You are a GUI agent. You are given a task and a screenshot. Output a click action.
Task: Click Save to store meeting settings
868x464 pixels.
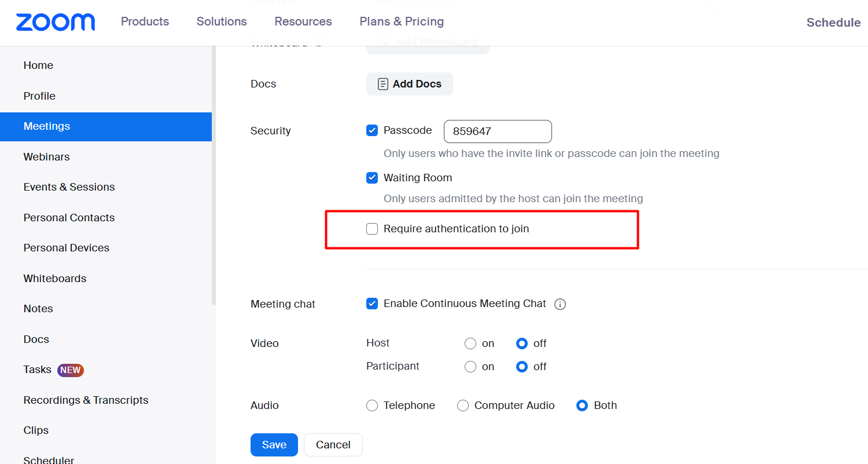(x=274, y=445)
